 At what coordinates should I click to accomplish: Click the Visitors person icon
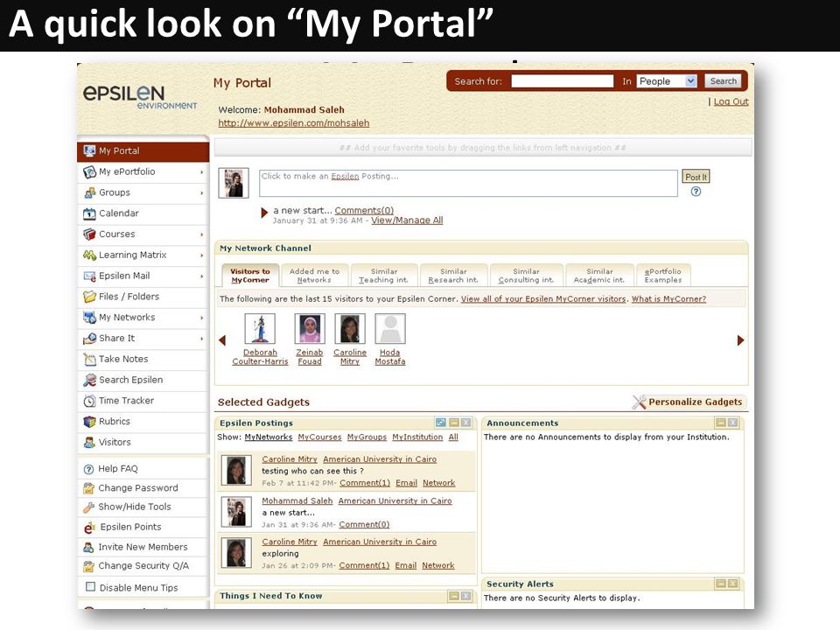tap(89, 443)
